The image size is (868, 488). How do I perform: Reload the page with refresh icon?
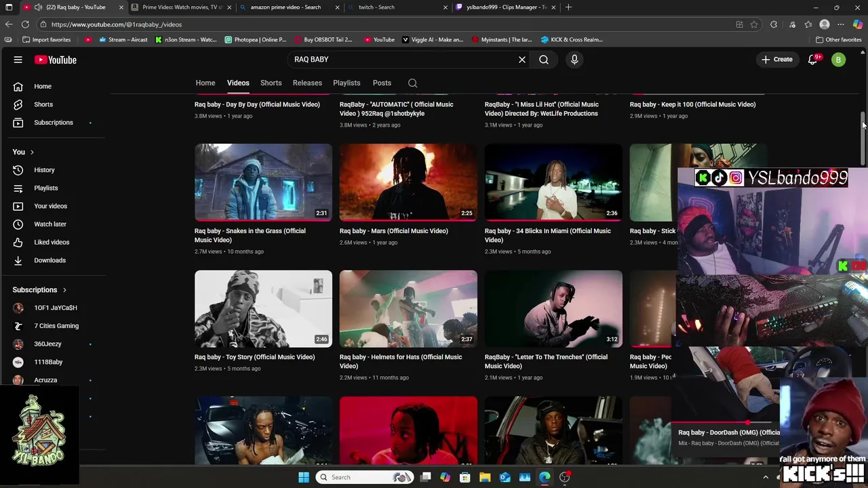point(25,24)
